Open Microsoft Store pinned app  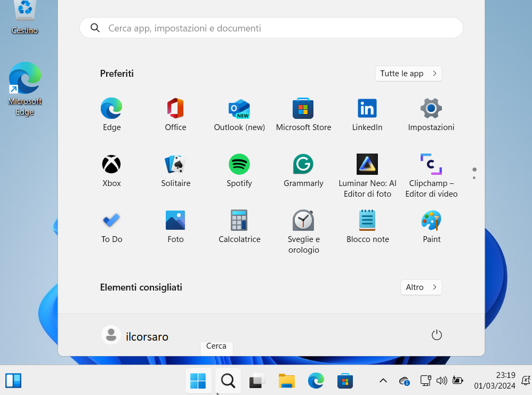(x=303, y=115)
